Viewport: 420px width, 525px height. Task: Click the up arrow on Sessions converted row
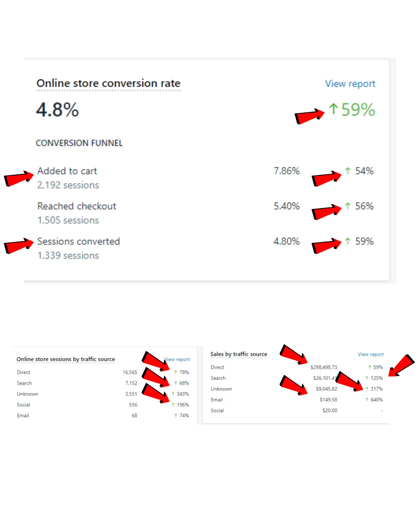click(348, 241)
